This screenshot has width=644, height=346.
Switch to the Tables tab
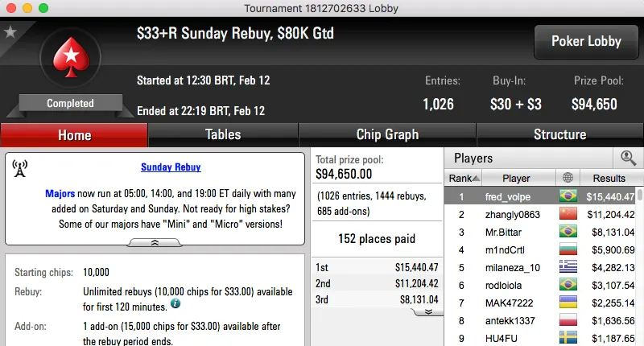223,134
